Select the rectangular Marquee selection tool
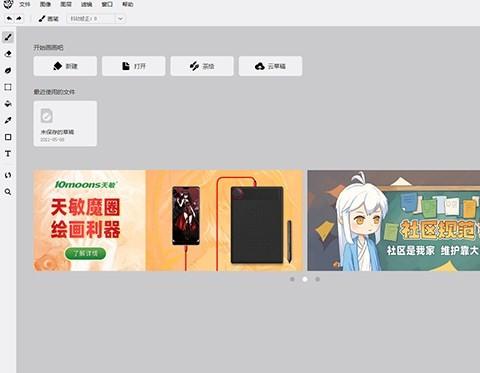The image size is (480, 373). pyautogui.click(x=8, y=87)
